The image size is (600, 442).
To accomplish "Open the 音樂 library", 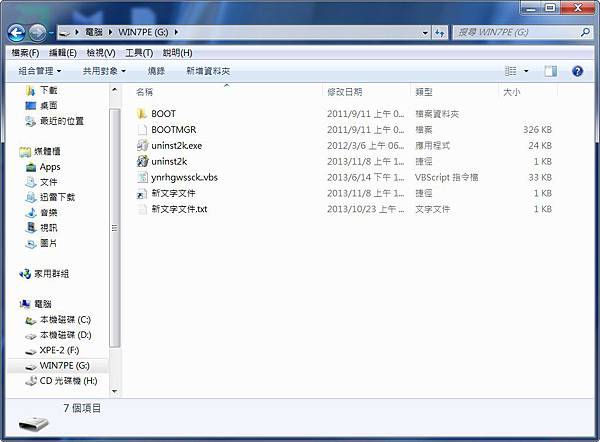I will pyautogui.click(x=49, y=212).
